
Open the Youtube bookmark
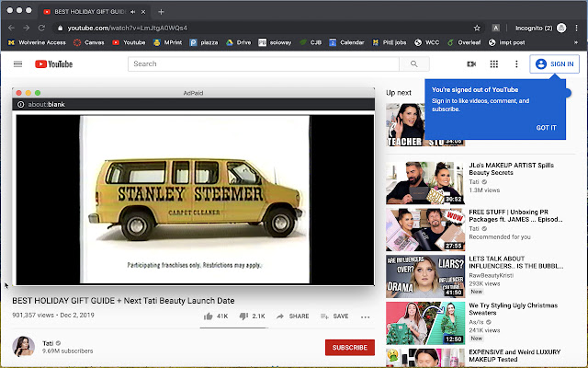coord(129,42)
